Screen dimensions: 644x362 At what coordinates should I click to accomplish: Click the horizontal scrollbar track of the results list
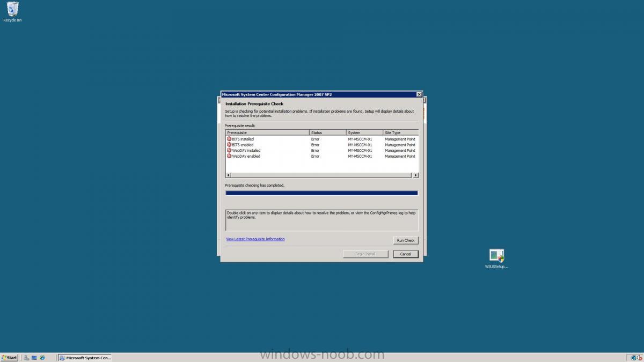321,175
